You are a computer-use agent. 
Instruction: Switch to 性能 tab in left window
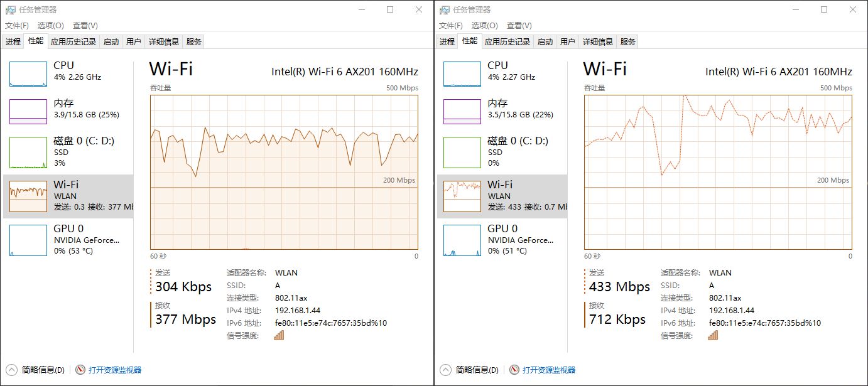pos(36,41)
